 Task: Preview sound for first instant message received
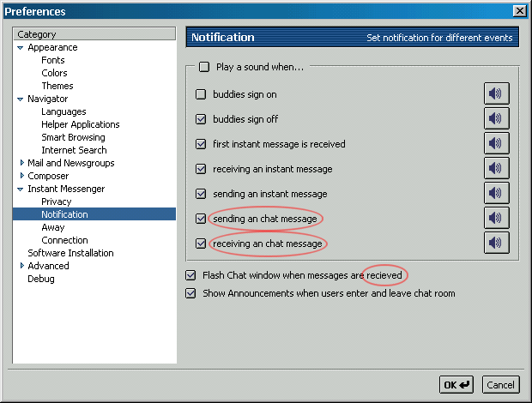click(496, 144)
